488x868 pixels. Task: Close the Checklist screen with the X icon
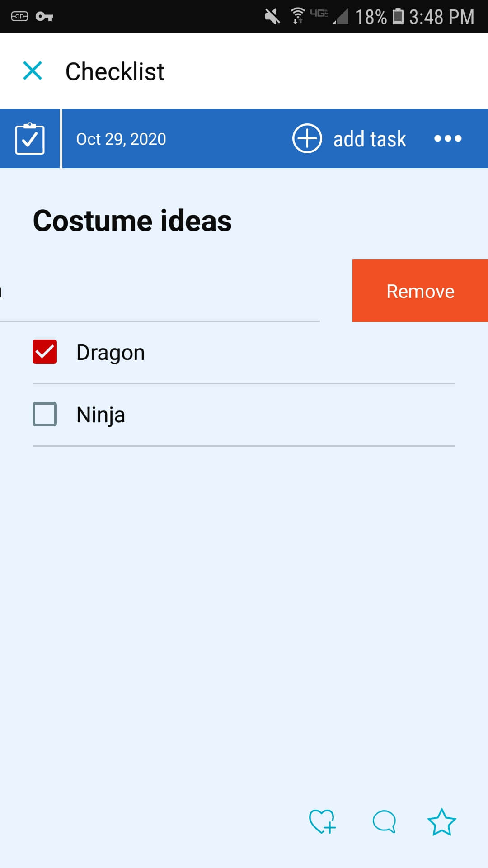[x=33, y=71]
